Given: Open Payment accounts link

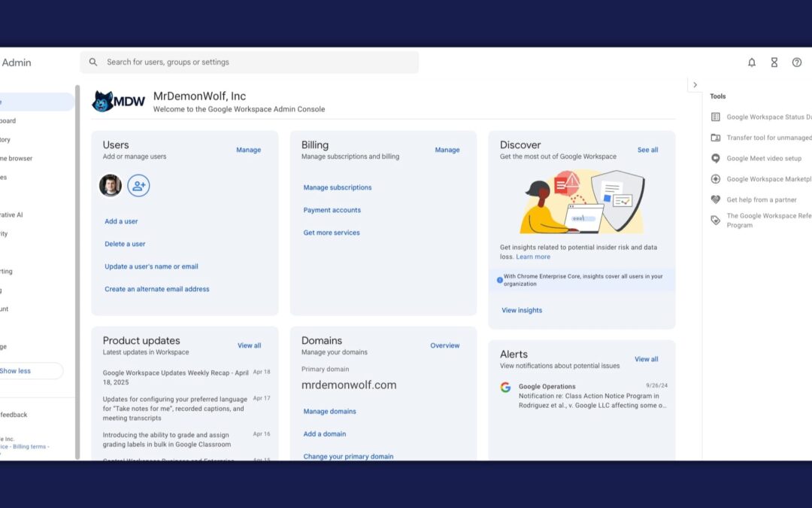Looking at the screenshot, I should [332, 210].
